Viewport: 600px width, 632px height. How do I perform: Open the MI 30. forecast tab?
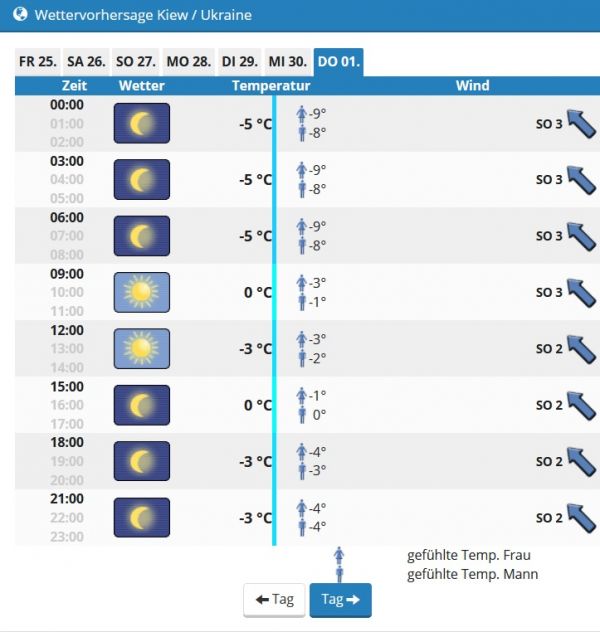coord(288,62)
